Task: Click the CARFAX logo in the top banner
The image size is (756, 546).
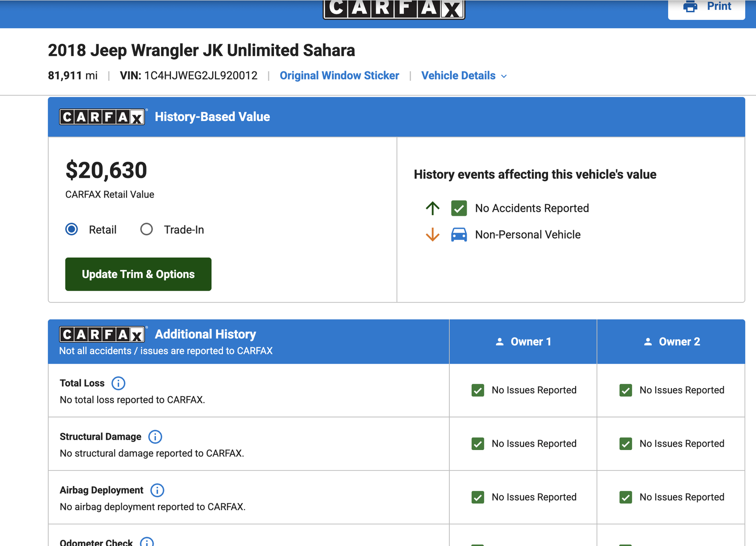Action: [x=394, y=9]
